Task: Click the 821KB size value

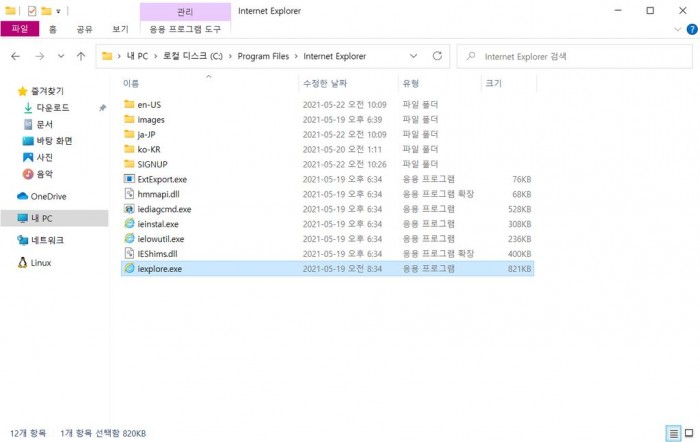Action: [x=519, y=269]
